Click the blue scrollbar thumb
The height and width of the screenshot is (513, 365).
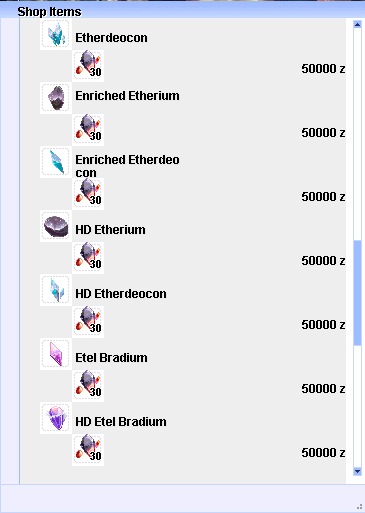[x=357, y=293]
